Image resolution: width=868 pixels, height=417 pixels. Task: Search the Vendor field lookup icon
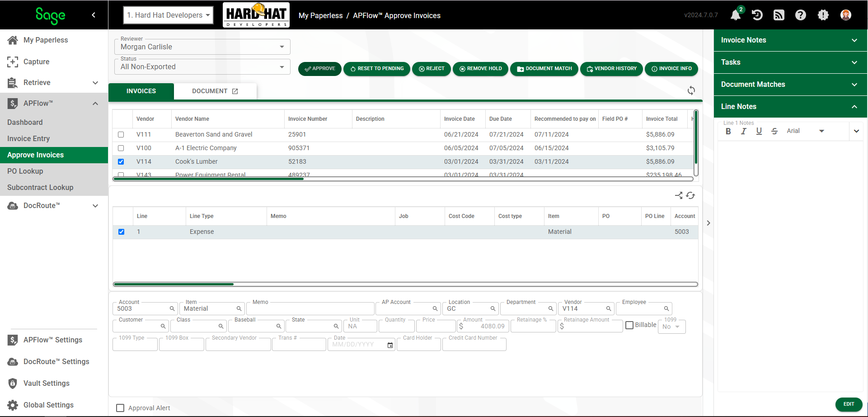point(609,308)
